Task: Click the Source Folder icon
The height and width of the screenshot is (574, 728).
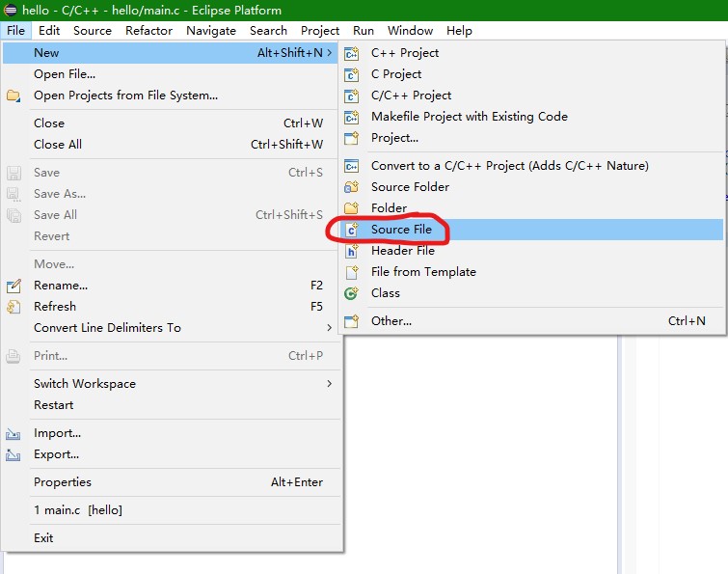Action: point(351,187)
